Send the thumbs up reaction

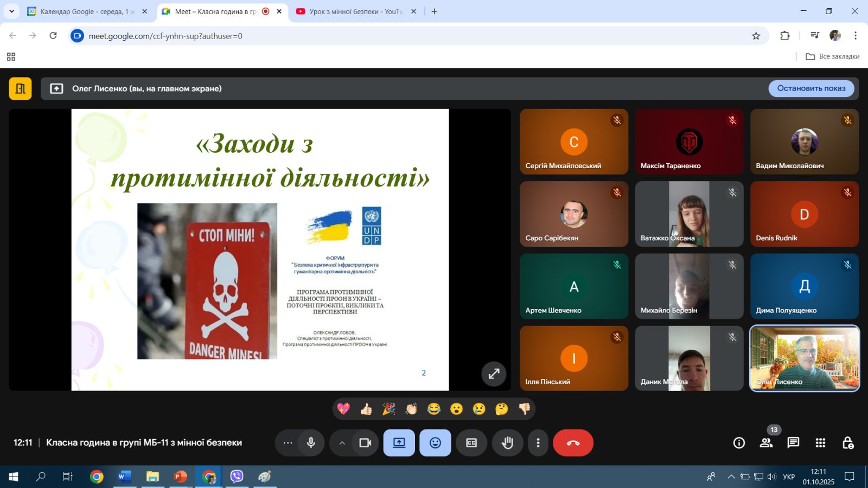[x=366, y=409]
